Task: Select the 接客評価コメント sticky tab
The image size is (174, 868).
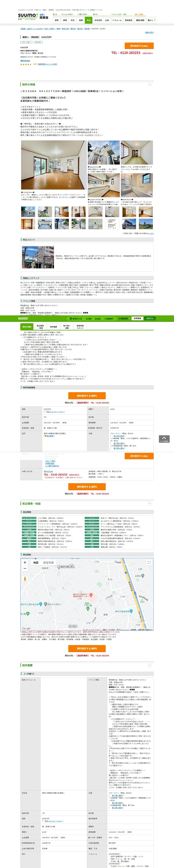Action: [x=80, y=327]
